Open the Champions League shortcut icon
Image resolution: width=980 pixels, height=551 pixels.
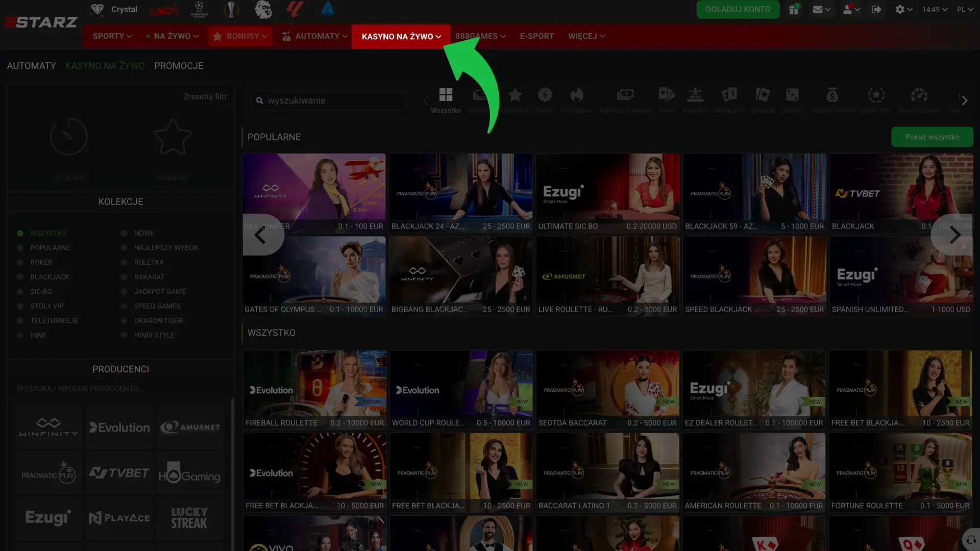click(199, 9)
